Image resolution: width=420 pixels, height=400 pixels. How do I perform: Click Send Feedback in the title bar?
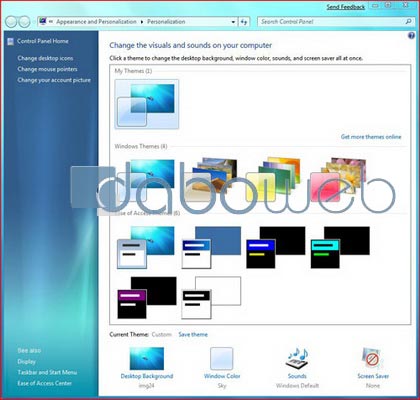[x=346, y=7]
